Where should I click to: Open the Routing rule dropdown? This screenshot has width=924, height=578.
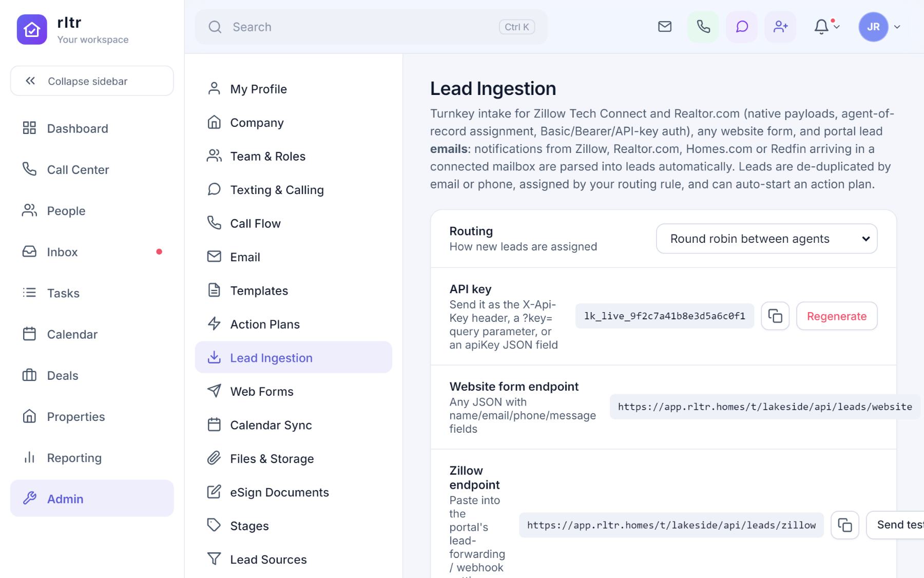coord(766,239)
